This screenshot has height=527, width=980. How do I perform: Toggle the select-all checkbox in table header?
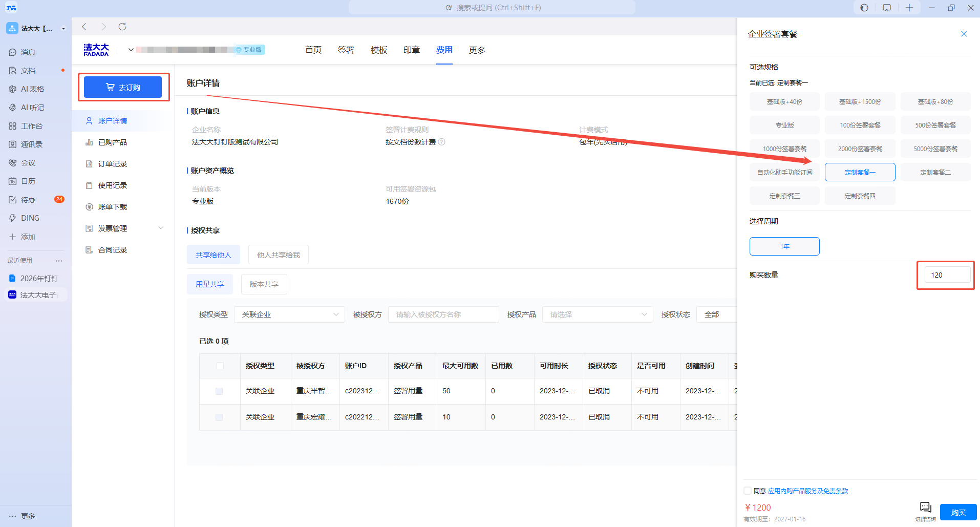click(220, 366)
